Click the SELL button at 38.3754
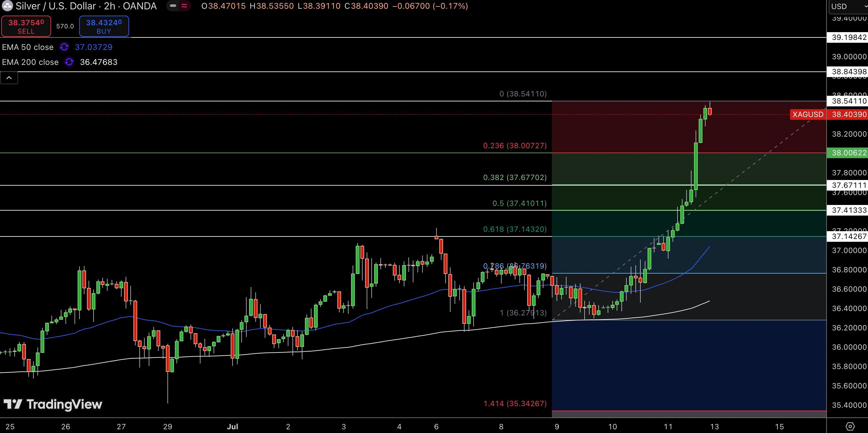This screenshot has height=433, width=868. pyautogui.click(x=26, y=26)
